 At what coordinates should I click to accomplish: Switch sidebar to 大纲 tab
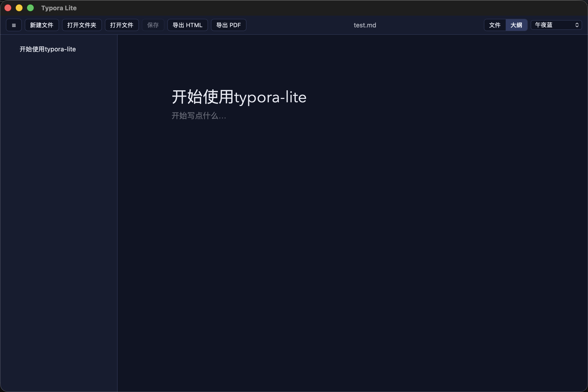click(x=516, y=25)
